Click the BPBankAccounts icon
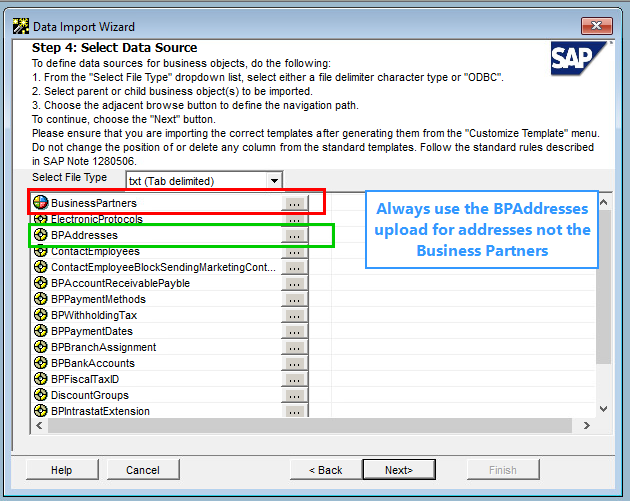The image size is (630, 501). (41, 363)
